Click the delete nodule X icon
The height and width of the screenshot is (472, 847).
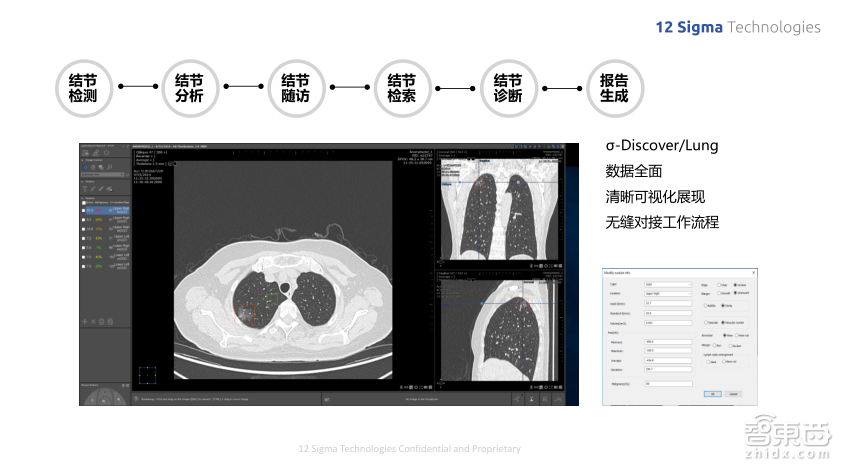(95, 321)
